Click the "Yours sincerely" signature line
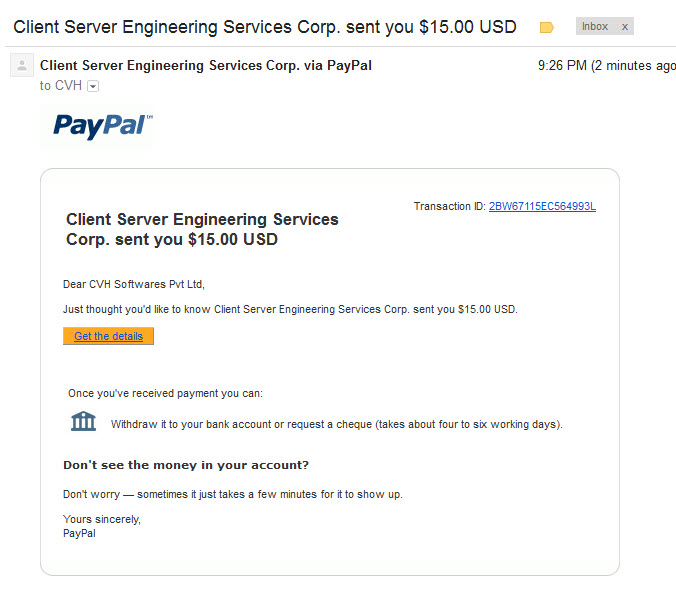Viewport: 676px width, 599px height. click(x=102, y=519)
